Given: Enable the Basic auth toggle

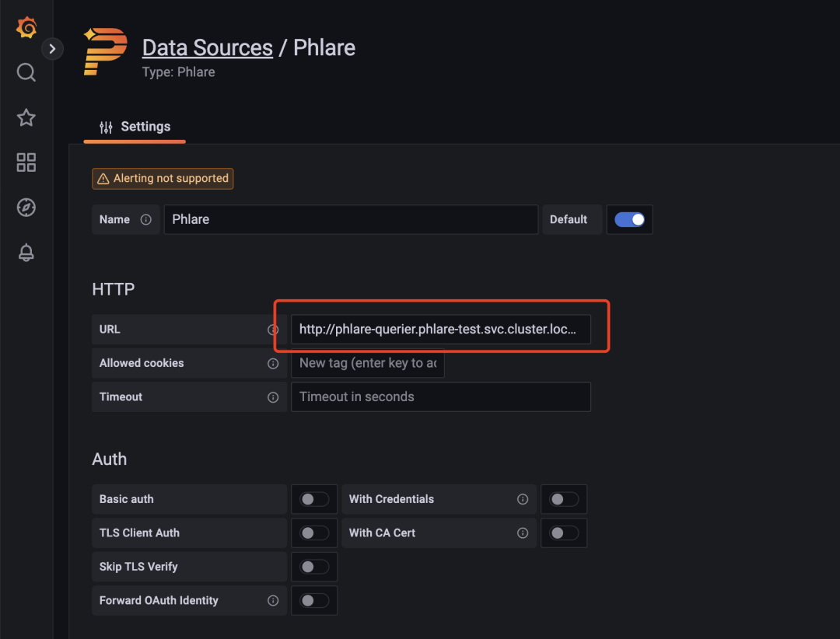Looking at the screenshot, I should point(314,499).
